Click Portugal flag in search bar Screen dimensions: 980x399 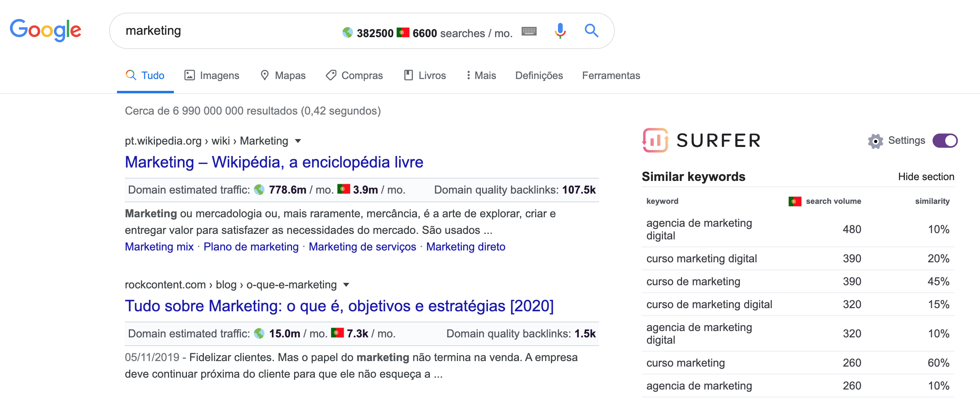(403, 32)
